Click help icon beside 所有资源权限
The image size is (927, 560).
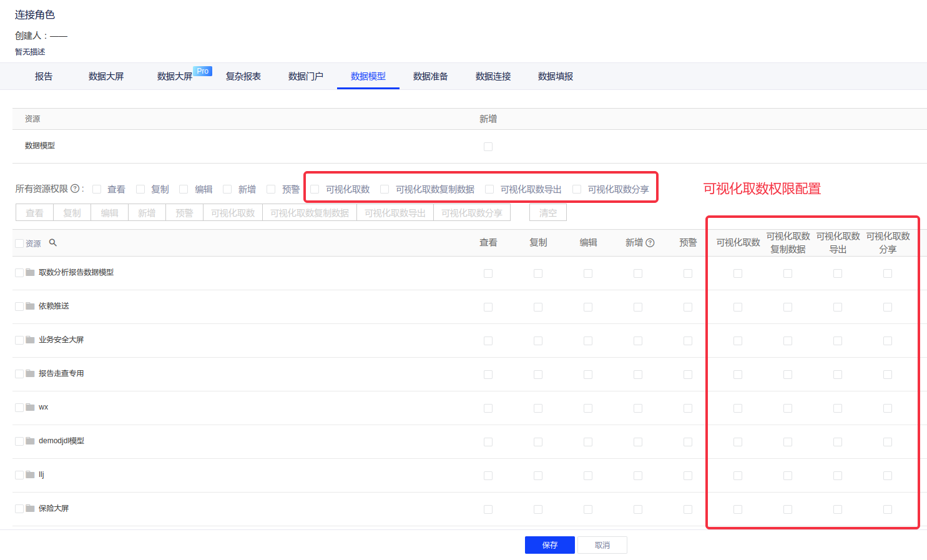[75, 189]
